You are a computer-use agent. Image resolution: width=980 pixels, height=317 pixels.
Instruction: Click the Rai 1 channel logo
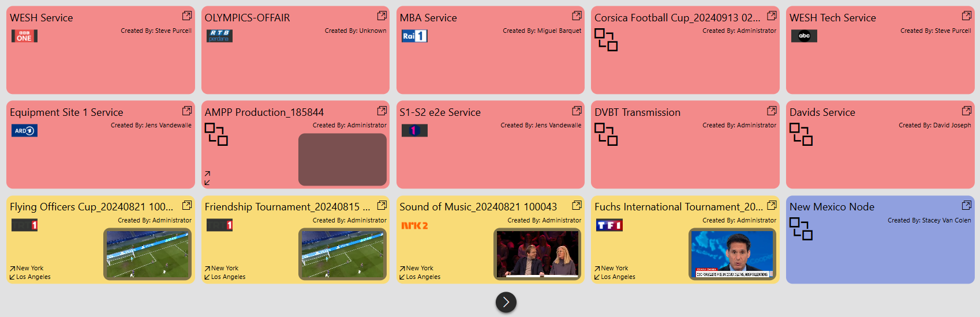pos(414,36)
